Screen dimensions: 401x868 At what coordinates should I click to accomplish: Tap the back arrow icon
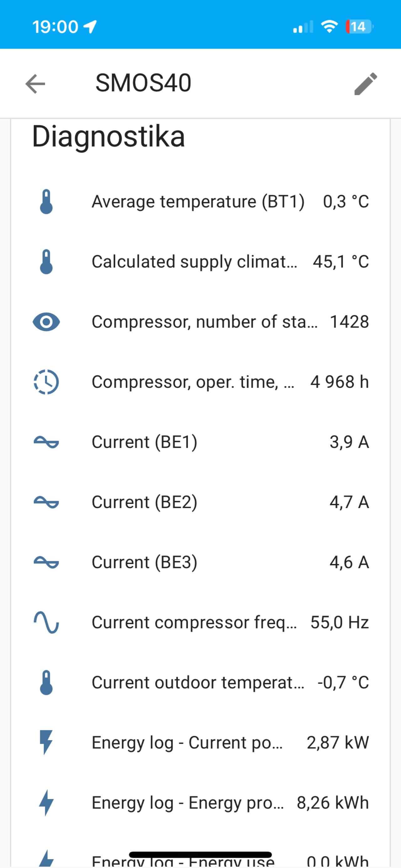(35, 84)
